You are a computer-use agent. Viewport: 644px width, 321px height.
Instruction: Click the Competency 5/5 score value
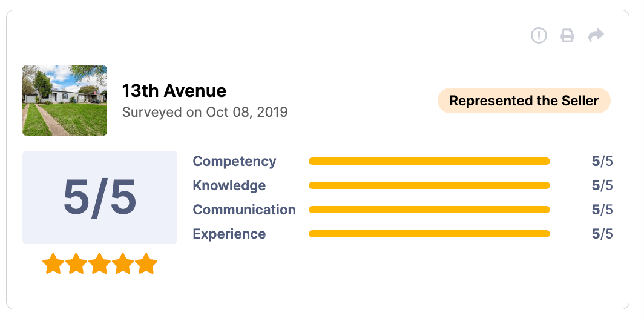pos(602,161)
